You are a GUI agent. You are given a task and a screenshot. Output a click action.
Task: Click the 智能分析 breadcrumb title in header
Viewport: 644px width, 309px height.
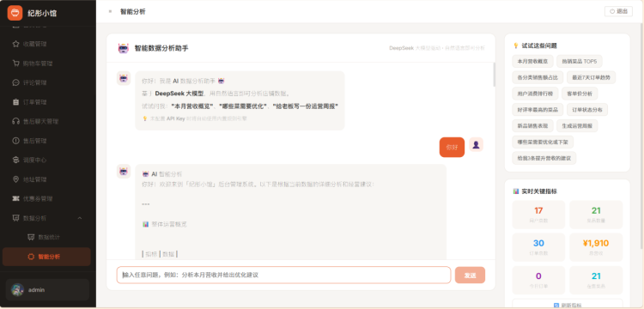tap(132, 11)
